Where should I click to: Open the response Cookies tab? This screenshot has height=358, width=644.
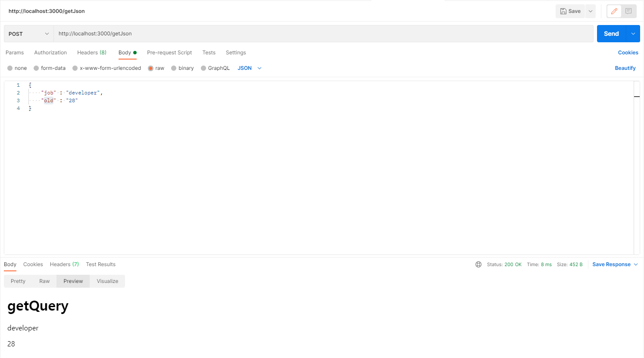tap(33, 264)
